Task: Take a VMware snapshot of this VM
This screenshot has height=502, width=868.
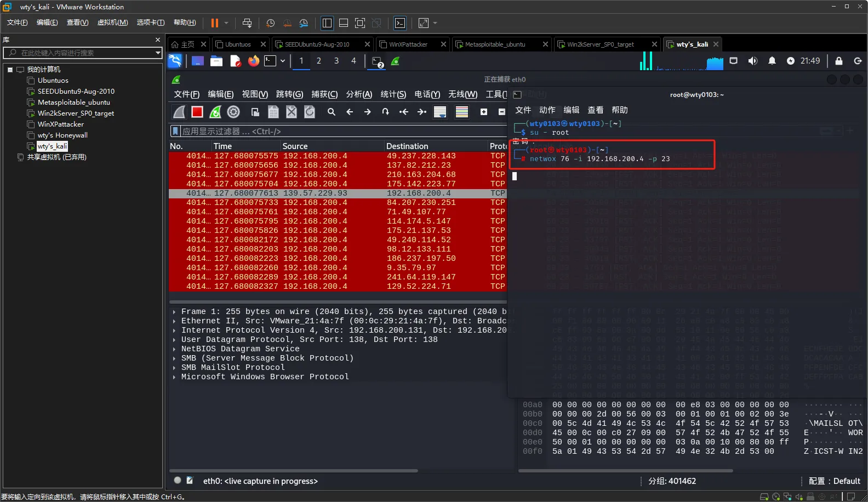Action: tap(270, 23)
